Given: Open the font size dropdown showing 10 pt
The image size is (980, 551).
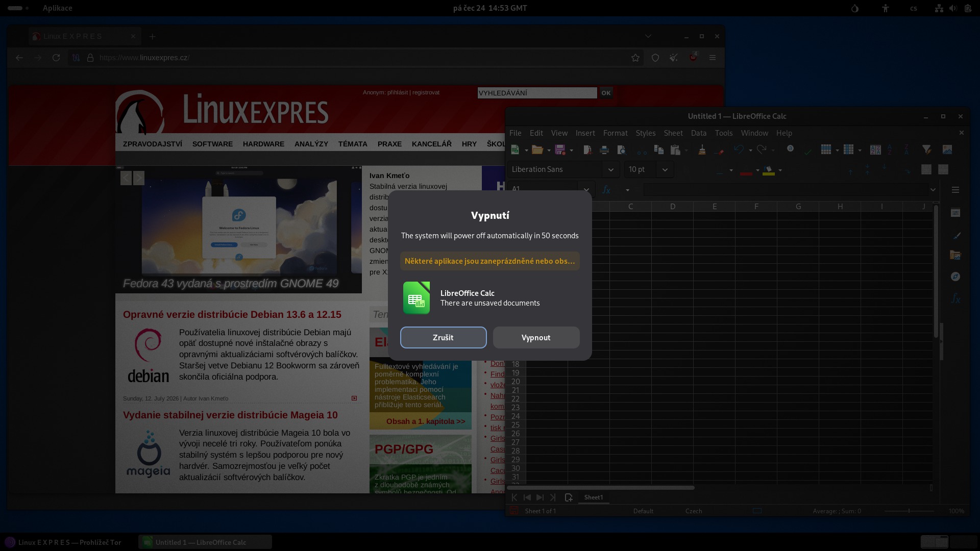Looking at the screenshot, I should 665,169.
